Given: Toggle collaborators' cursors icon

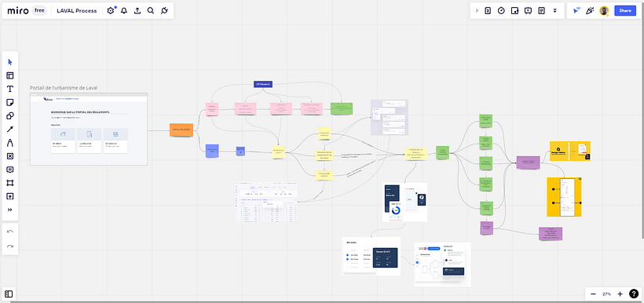Looking at the screenshot, I should point(576,11).
